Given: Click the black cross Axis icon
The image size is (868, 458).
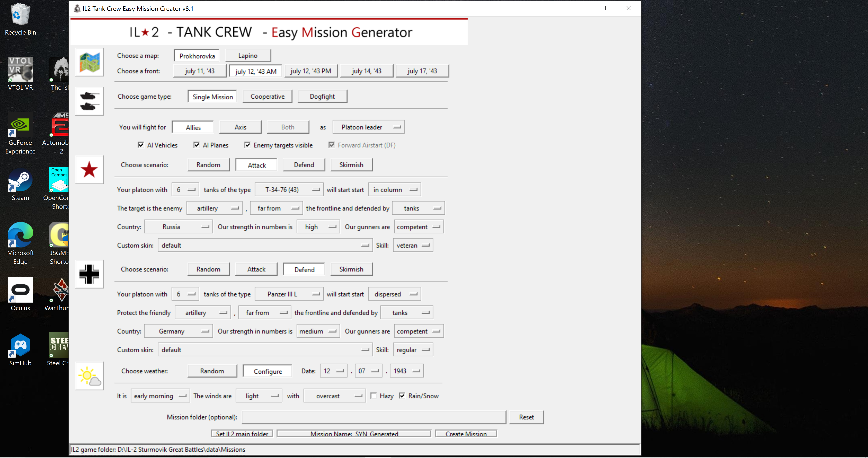Looking at the screenshot, I should [x=89, y=274].
